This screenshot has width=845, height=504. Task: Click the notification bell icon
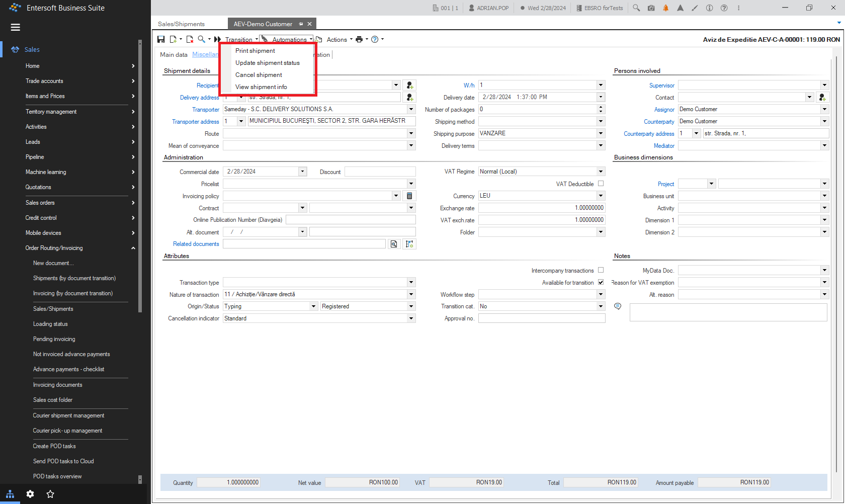(665, 8)
